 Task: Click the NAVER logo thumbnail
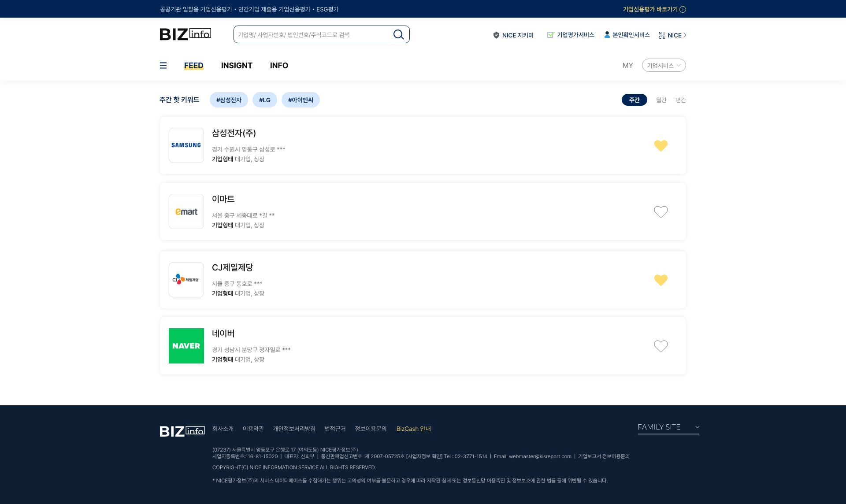[186, 346]
